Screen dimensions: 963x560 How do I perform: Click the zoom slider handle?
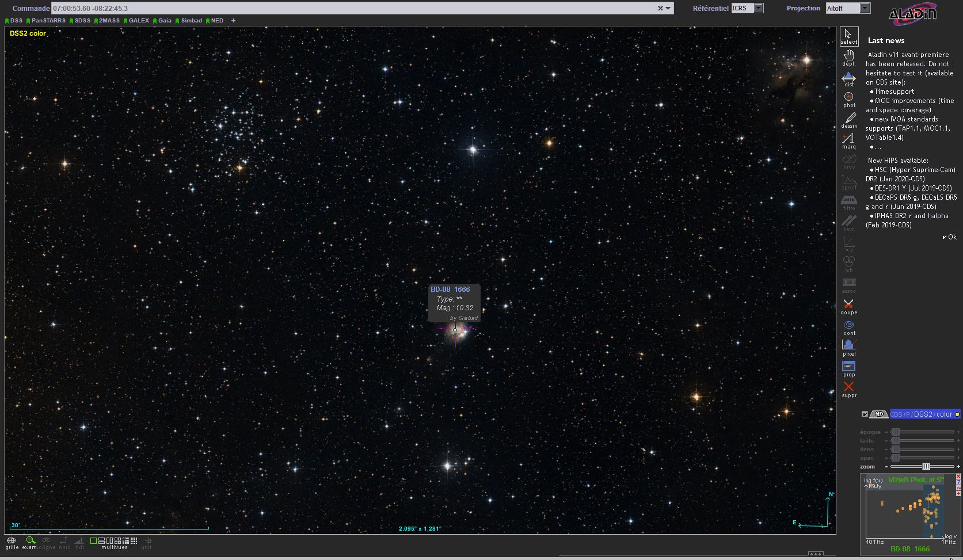tap(926, 466)
